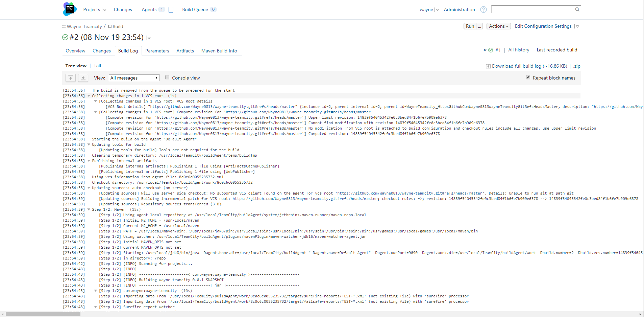Collapse the Compute revision block

[96, 112]
